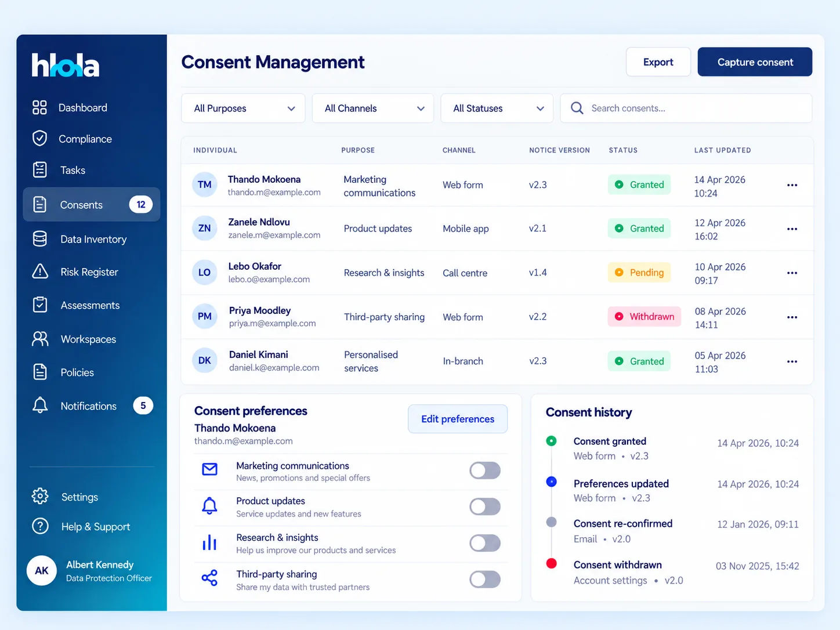The width and height of the screenshot is (840, 630).
Task: Click the 5 badge on Notifications
Action: [x=143, y=405]
